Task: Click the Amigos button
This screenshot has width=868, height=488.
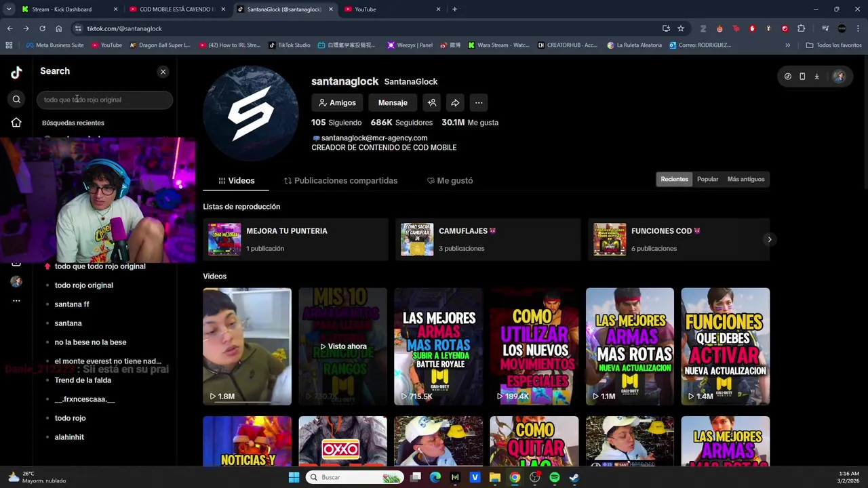Action: point(337,102)
